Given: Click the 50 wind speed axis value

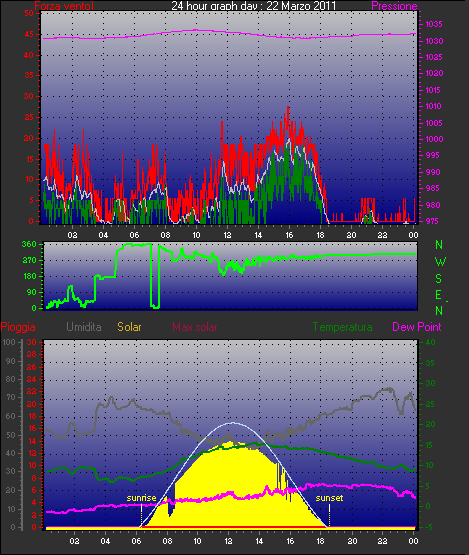Looking at the screenshot, I should point(29,13).
